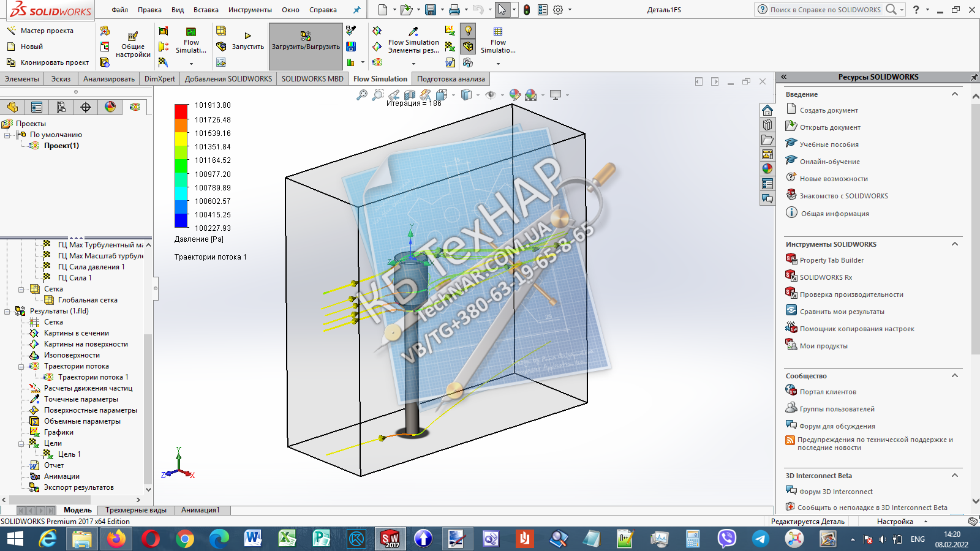Click Клонировать проект in the ribbon
The image size is (980, 551).
point(48,62)
